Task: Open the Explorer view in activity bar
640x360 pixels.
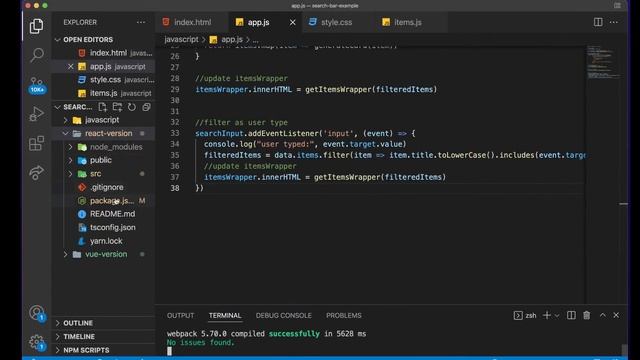Action: coord(36,26)
